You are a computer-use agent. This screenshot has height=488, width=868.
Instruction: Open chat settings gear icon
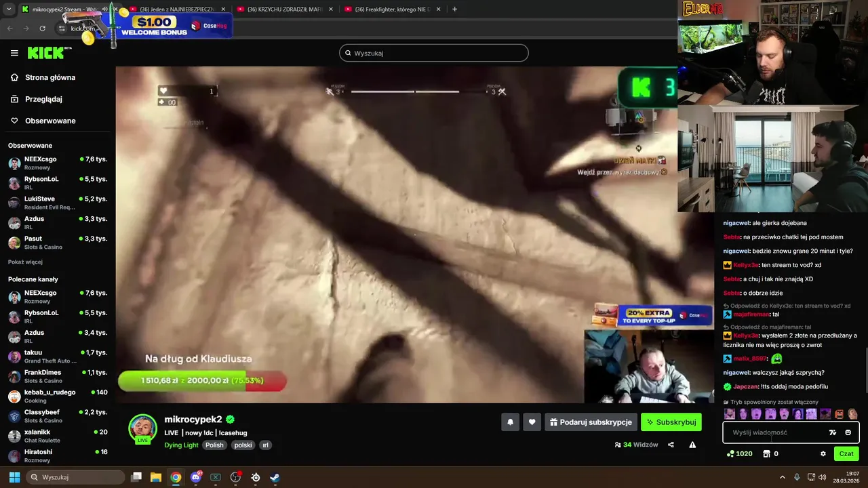(823, 454)
